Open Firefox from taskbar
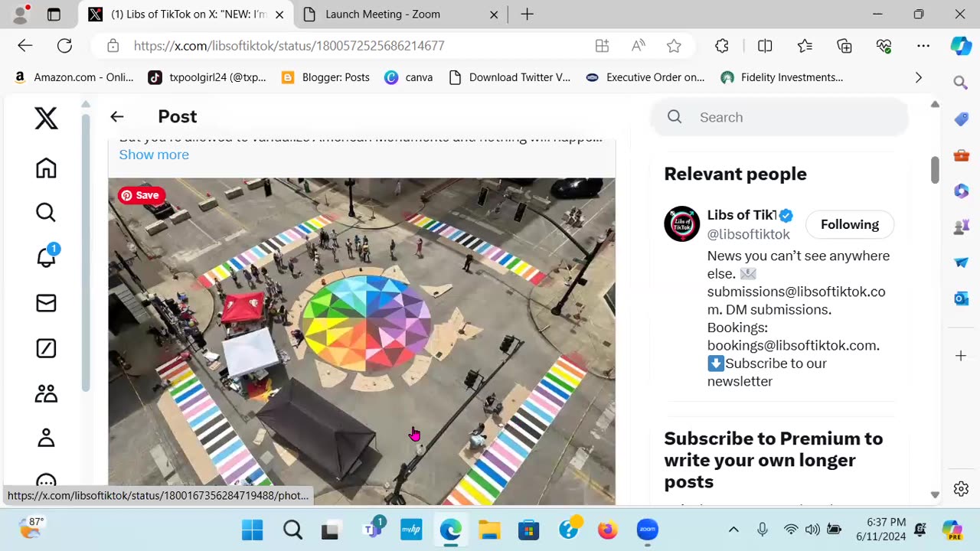Viewport: 980px width, 551px height. [x=608, y=530]
